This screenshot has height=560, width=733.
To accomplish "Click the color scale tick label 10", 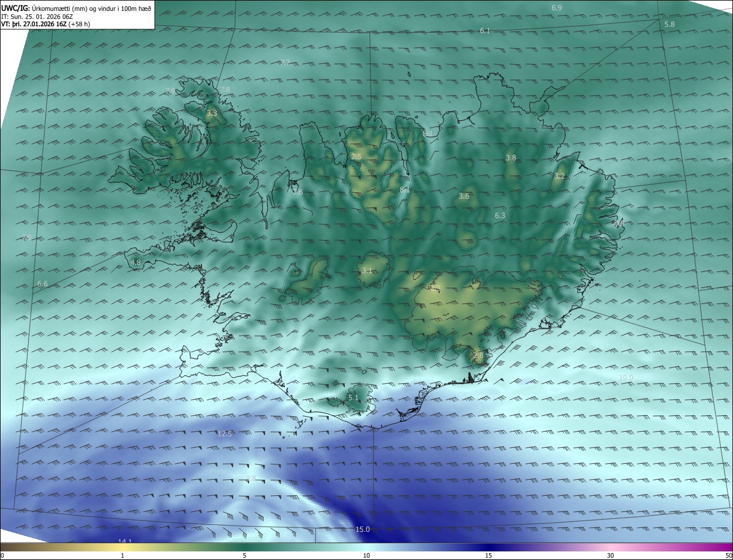I will click(x=366, y=555).
